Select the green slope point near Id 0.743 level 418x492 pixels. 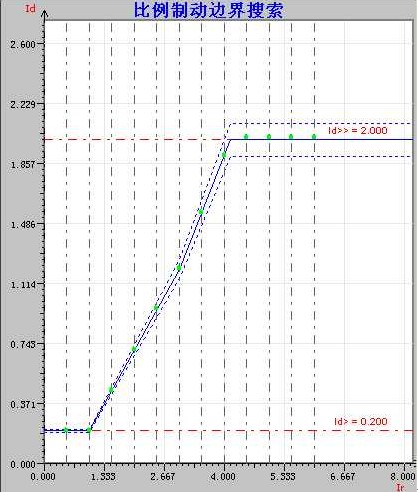tap(134, 349)
